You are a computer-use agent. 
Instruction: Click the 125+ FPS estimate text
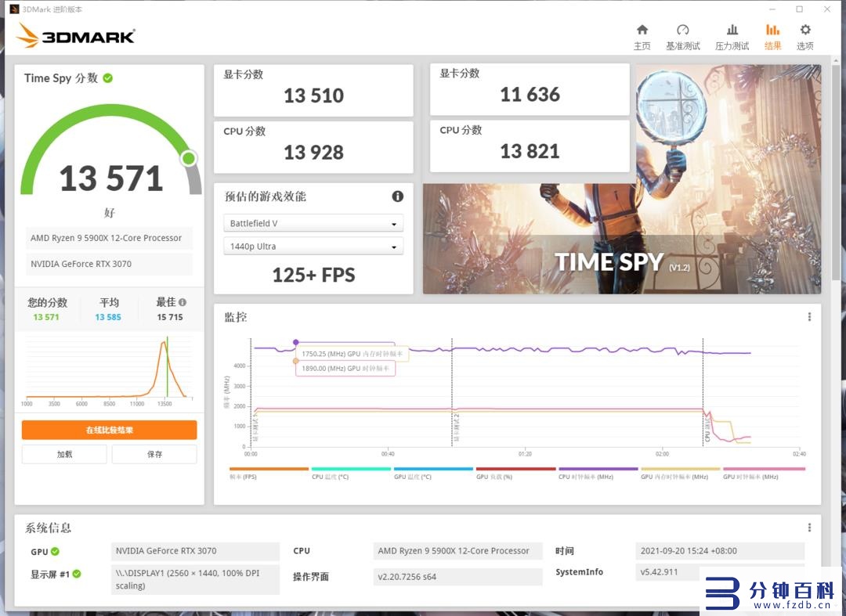pyautogui.click(x=313, y=275)
